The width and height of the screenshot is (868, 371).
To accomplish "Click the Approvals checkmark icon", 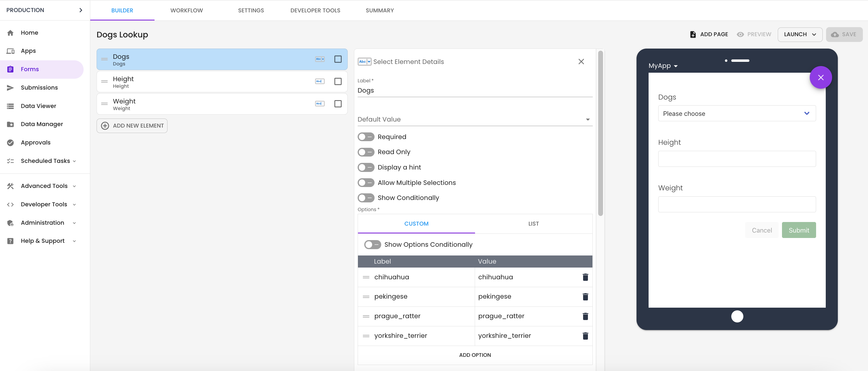I will click(x=11, y=142).
